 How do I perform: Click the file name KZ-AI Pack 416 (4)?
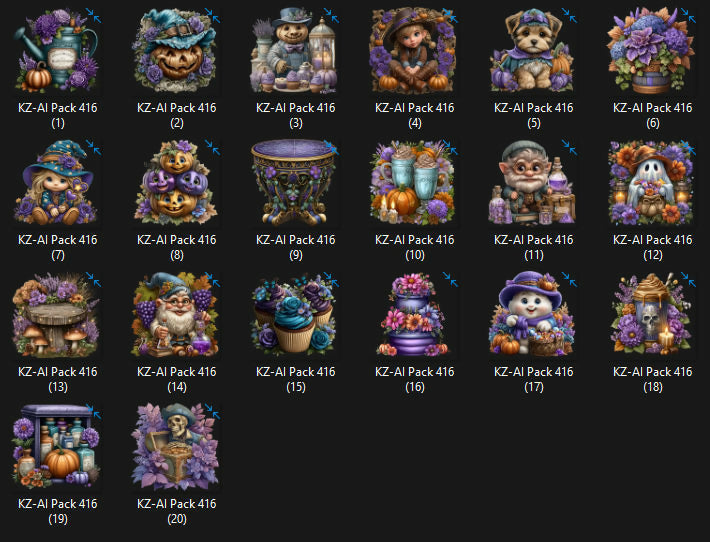pyautogui.click(x=415, y=115)
